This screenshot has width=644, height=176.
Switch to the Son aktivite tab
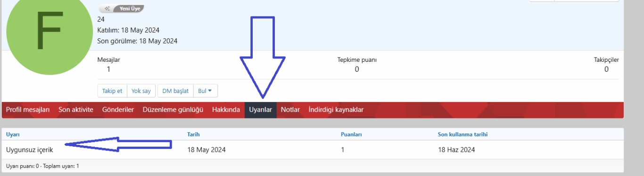[x=76, y=110]
